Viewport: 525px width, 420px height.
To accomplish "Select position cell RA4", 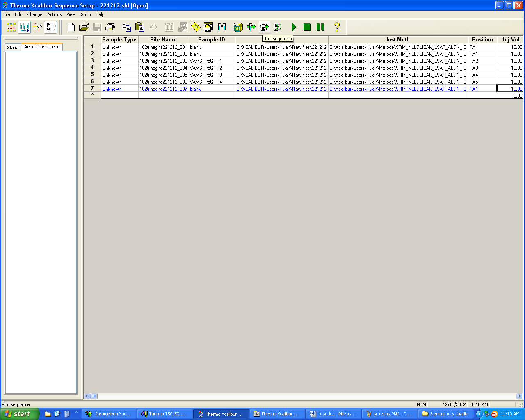I will click(482, 75).
